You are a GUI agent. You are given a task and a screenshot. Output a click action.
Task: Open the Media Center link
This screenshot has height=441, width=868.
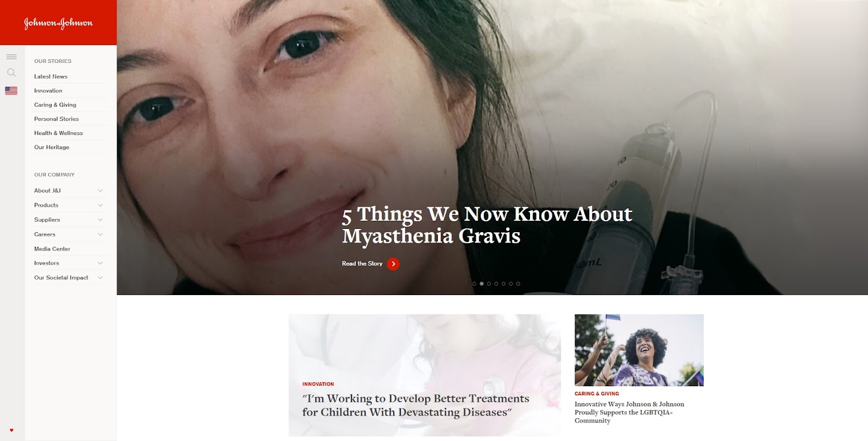(x=52, y=249)
